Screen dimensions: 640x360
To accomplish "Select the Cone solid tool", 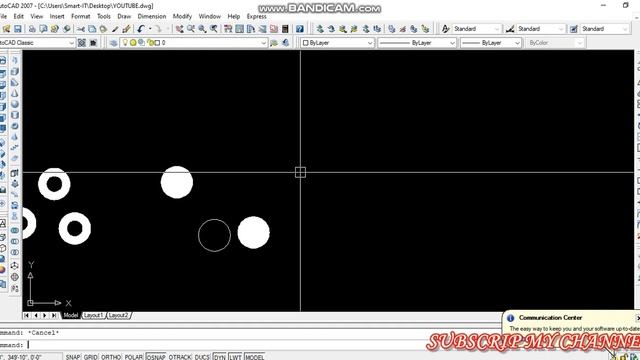I will point(15,93).
